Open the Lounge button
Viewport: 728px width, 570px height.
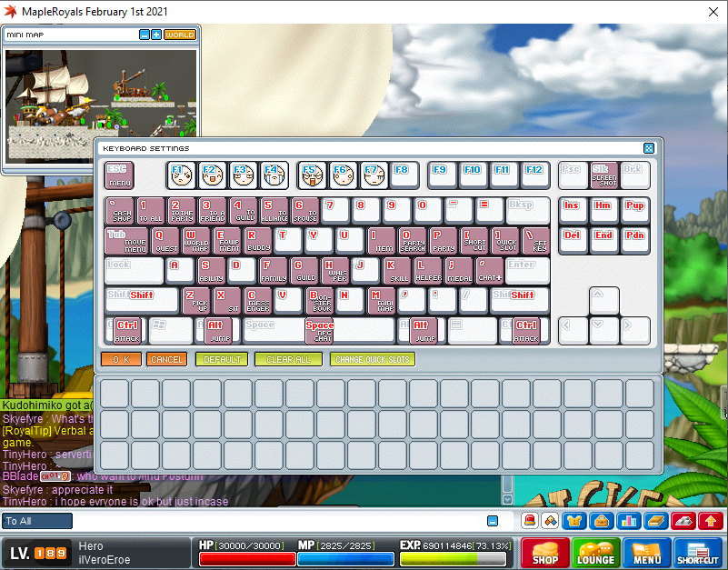(x=596, y=553)
